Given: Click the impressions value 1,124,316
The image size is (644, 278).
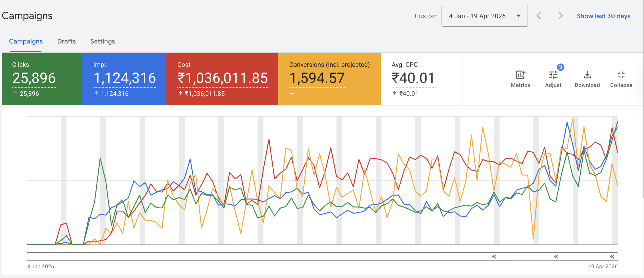Looking at the screenshot, I should pos(125,78).
